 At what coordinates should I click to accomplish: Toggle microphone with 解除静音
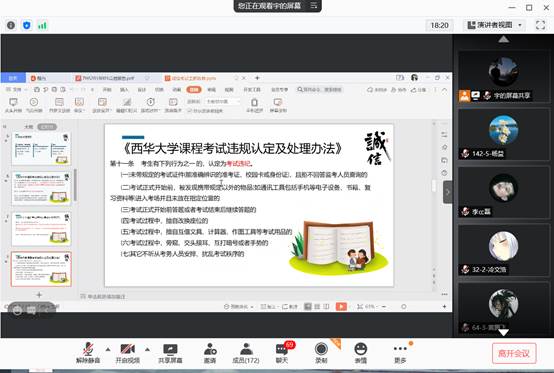(88, 353)
